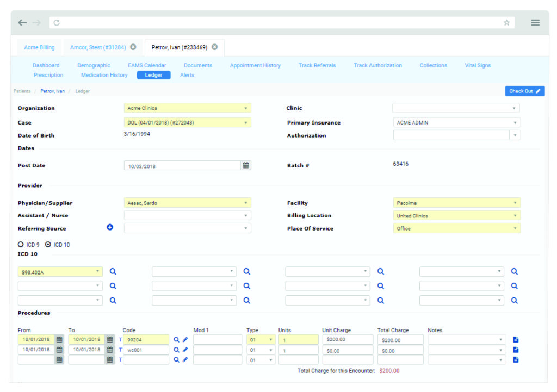View Appointment History

pos(255,65)
